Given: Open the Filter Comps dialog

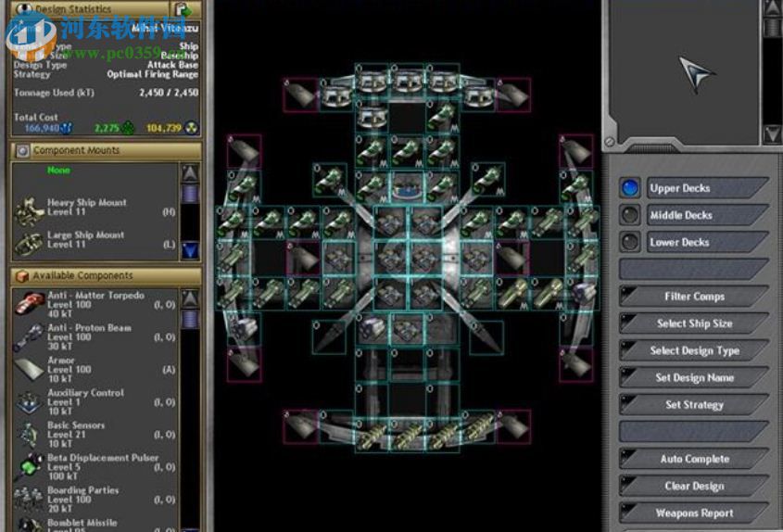Looking at the screenshot, I should coord(694,297).
